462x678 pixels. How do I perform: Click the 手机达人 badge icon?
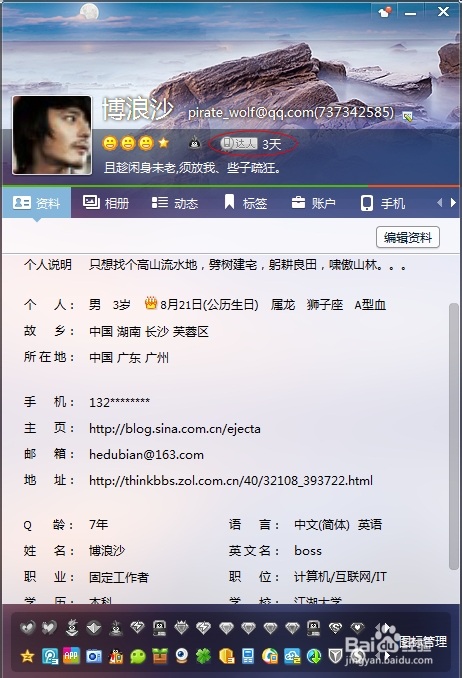point(239,143)
